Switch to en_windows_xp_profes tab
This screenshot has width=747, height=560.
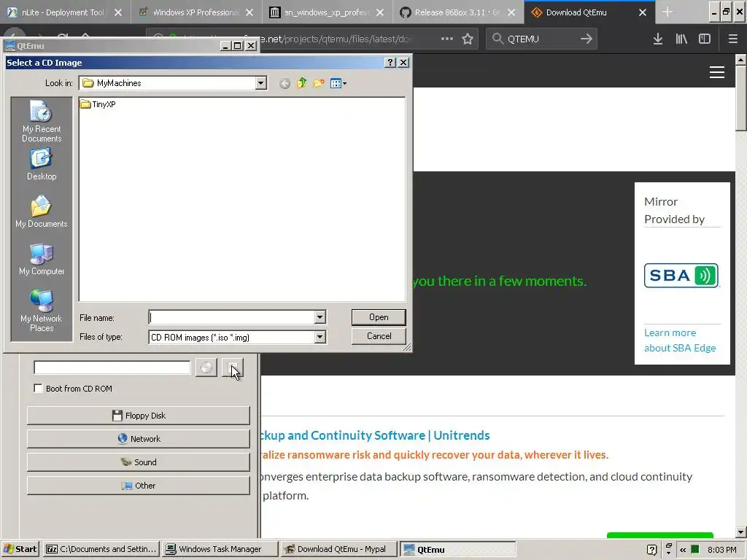coord(326,12)
